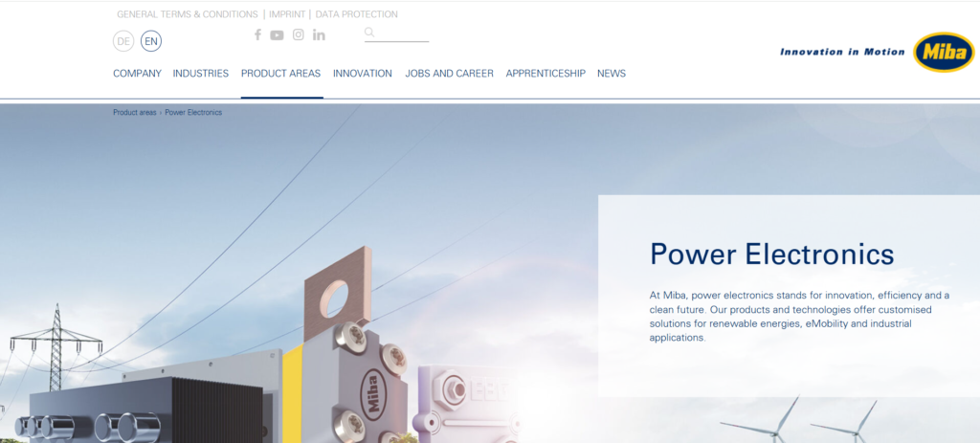The image size is (980, 443).
Task: Expand the Company menu
Action: point(137,74)
